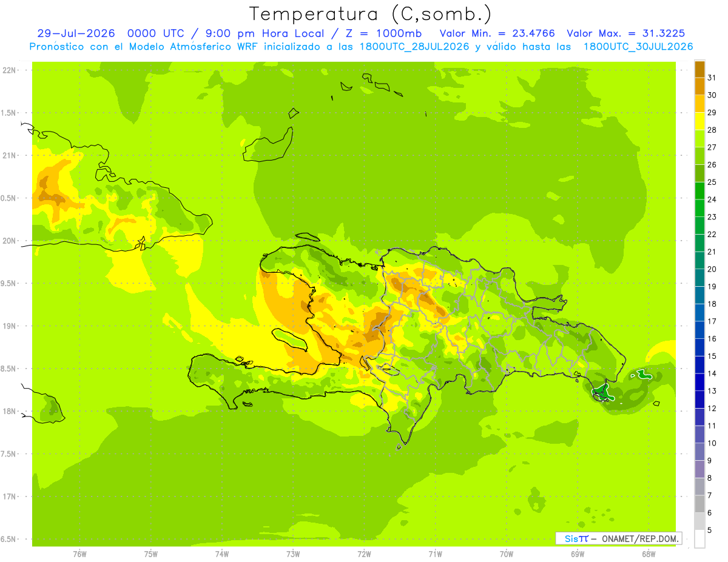Click longitude label "71W"

tap(435, 554)
